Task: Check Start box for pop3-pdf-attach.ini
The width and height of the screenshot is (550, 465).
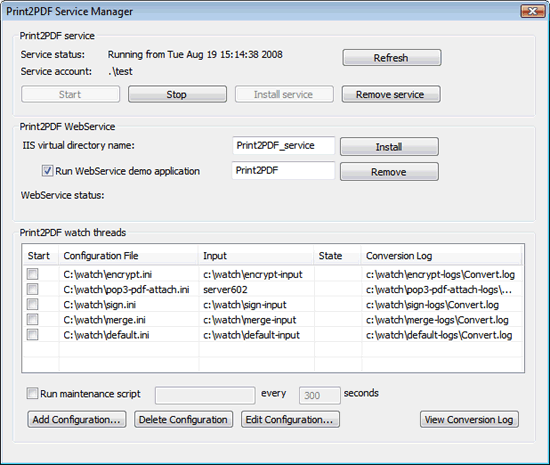Action: point(33,289)
